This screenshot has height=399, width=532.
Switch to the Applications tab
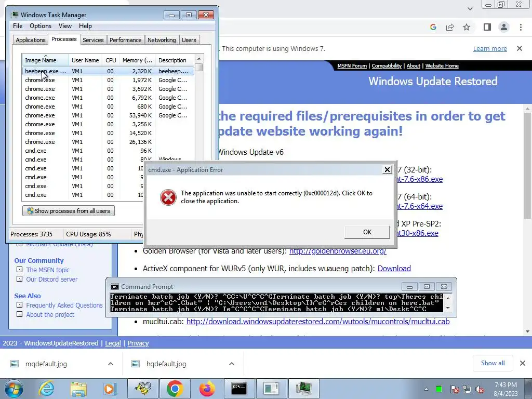coord(31,40)
